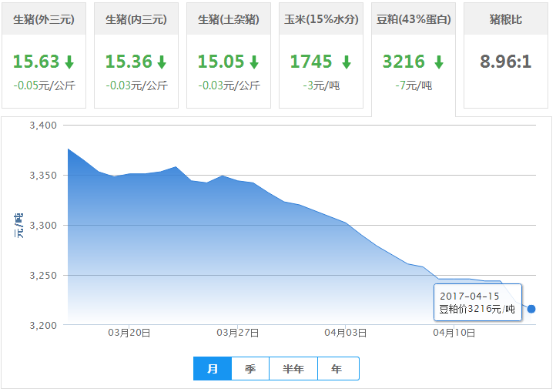Click the 3,250 y-axis label

[43, 275]
